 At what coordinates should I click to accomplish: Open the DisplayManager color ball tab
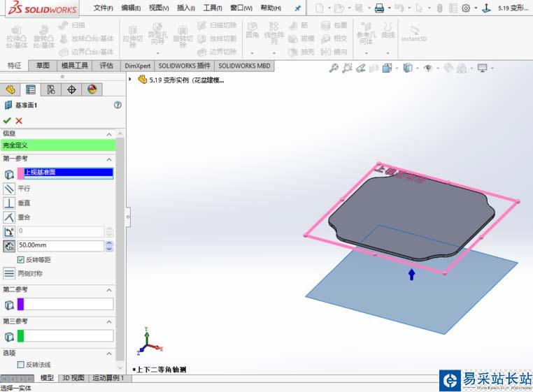(92, 89)
